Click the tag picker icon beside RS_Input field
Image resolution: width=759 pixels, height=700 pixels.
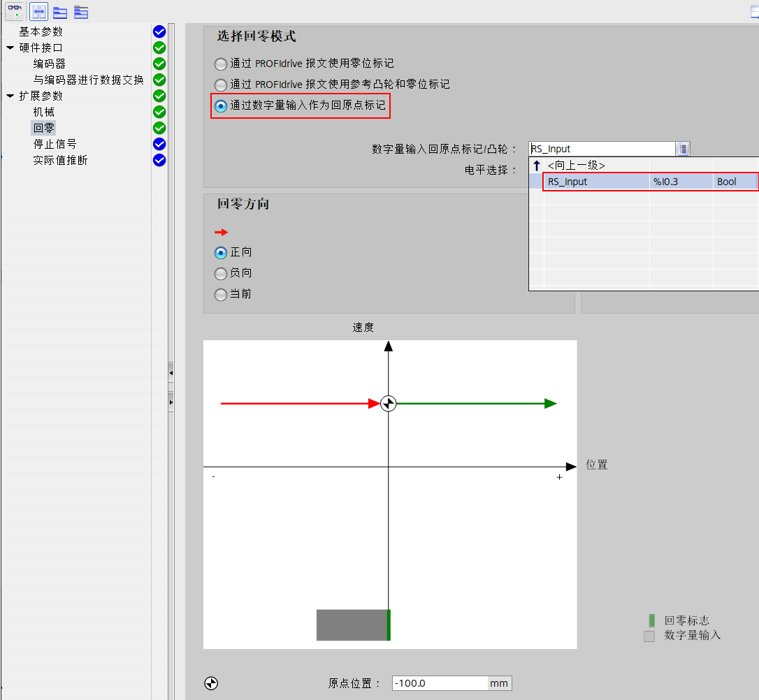point(682,149)
